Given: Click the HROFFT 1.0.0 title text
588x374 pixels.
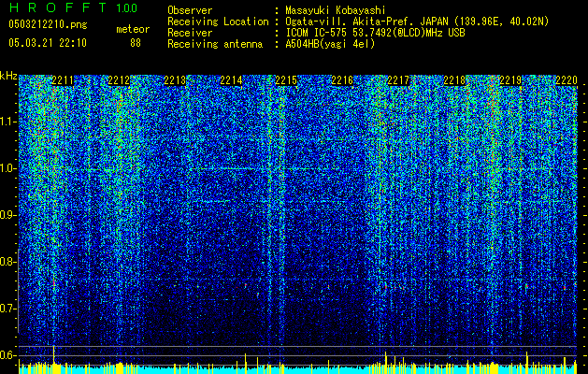Looking at the screenshot, I should (73, 7).
